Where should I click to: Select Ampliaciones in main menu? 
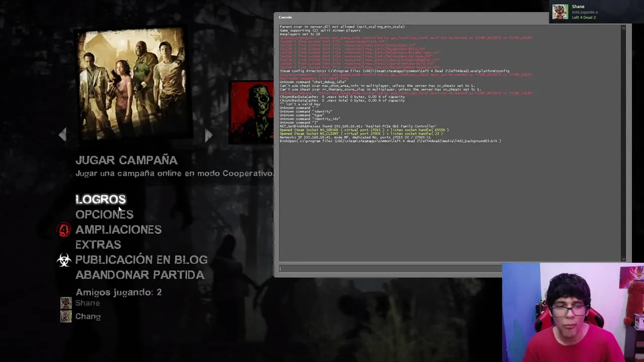pyautogui.click(x=118, y=229)
